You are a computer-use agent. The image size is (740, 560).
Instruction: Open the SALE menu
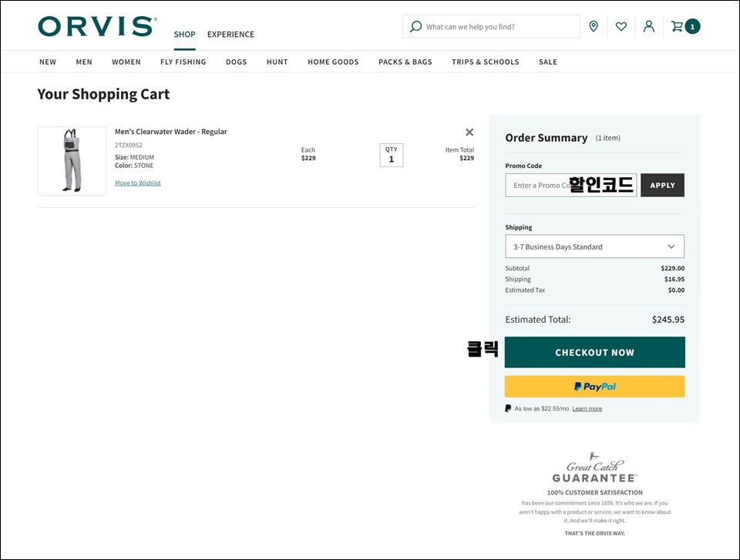(548, 62)
